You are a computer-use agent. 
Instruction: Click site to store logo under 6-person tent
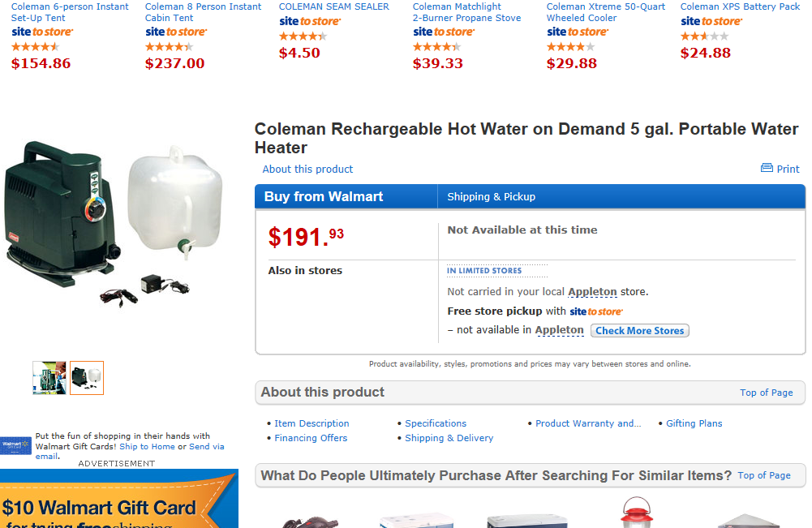click(x=42, y=32)
